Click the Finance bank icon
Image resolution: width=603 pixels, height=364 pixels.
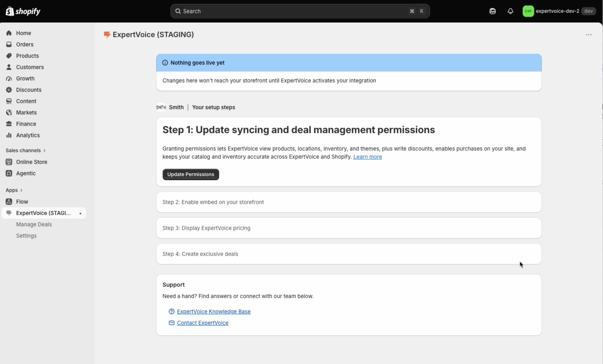[9, 124]
